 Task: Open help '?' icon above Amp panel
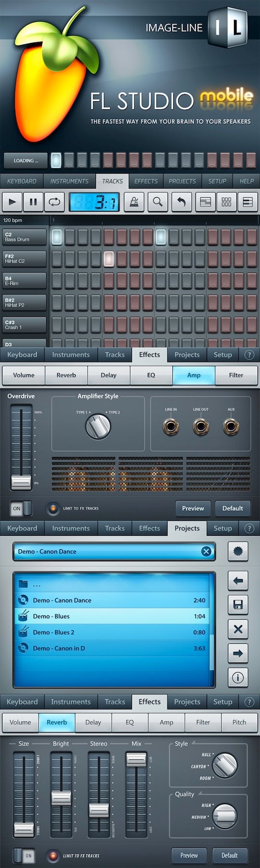tap(249, 354)
